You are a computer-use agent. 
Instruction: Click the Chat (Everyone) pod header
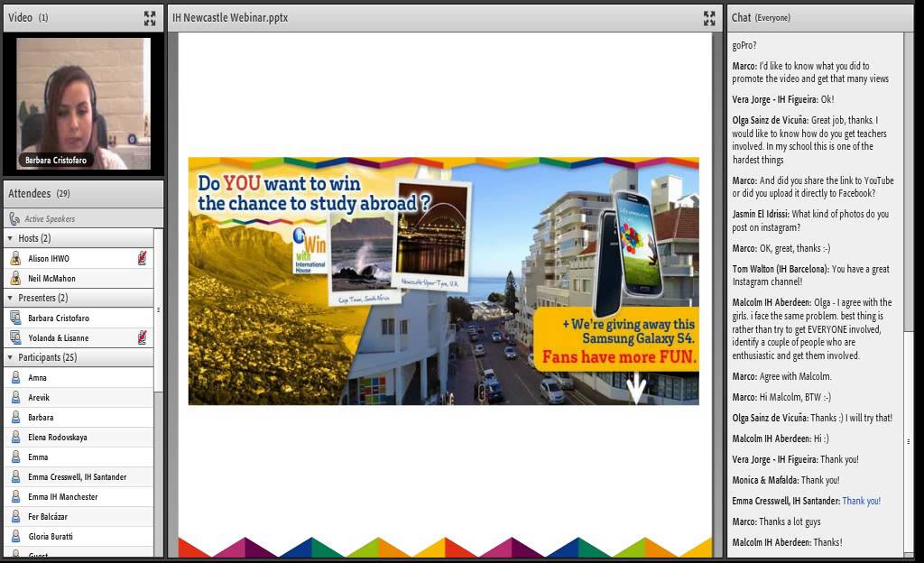click(x=819, y=18)
